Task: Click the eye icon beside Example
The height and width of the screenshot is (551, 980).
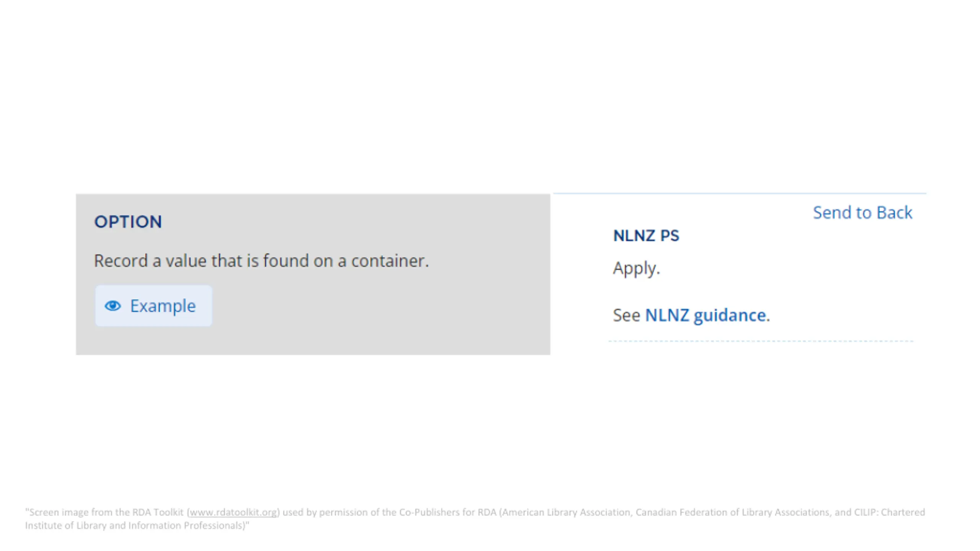Action: click(113, 306)
